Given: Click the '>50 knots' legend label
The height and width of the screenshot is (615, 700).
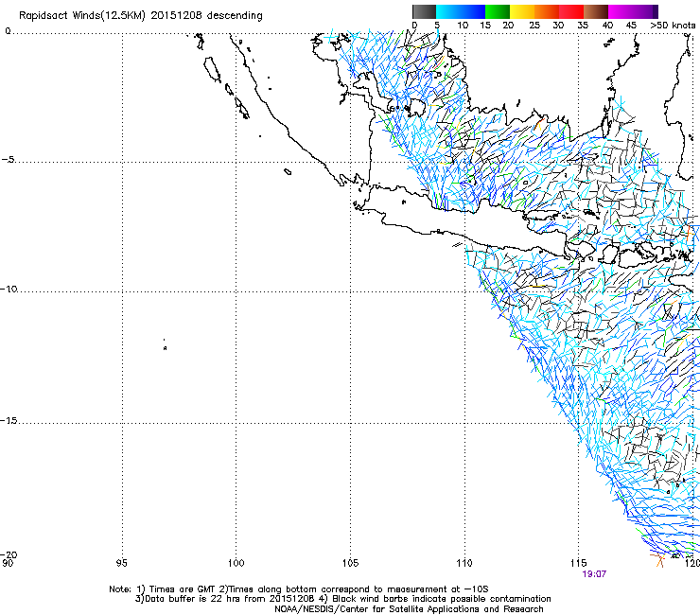Looking at the screenshot, I should [673, 26].
